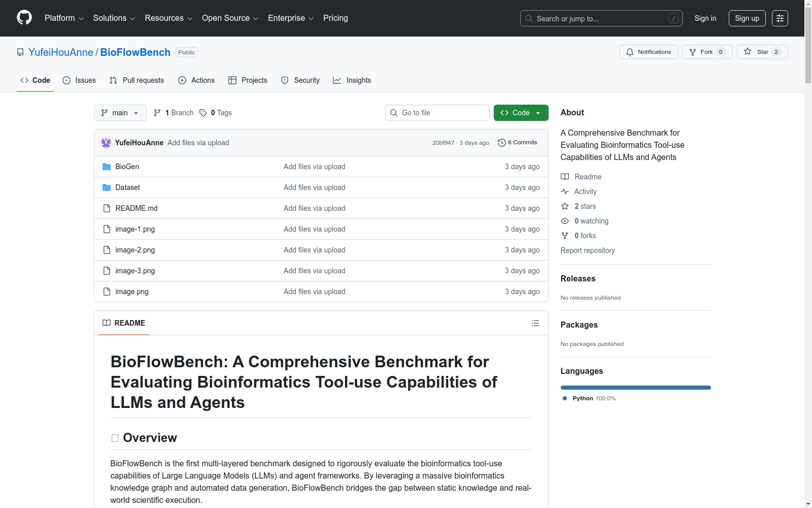The width and height of the screenshot is (812, 508).
Task: Click the tag icon beside Tags
Action: point(203,113)
